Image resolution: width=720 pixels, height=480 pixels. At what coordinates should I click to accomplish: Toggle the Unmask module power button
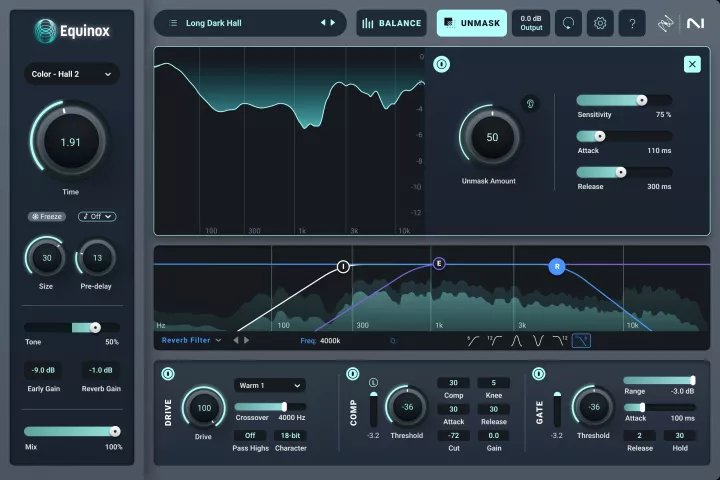pyautogui.click(x=441, y=64)
